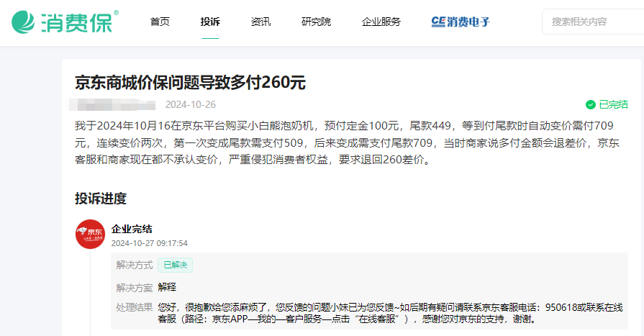Go to 资讯 section

[260, 22]
